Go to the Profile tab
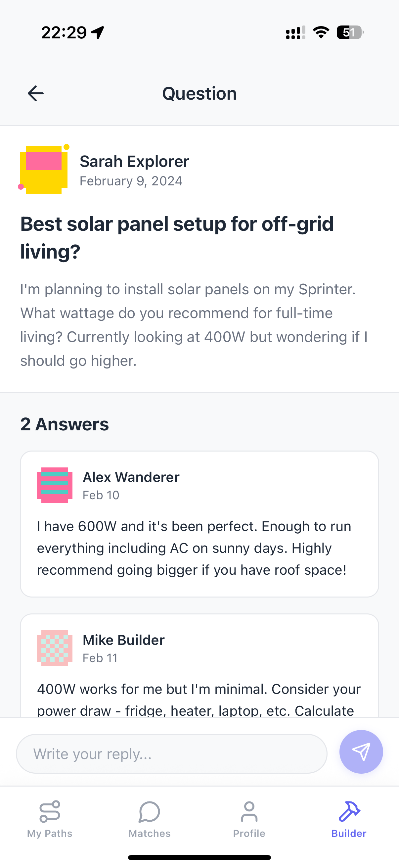 [249, 819]
